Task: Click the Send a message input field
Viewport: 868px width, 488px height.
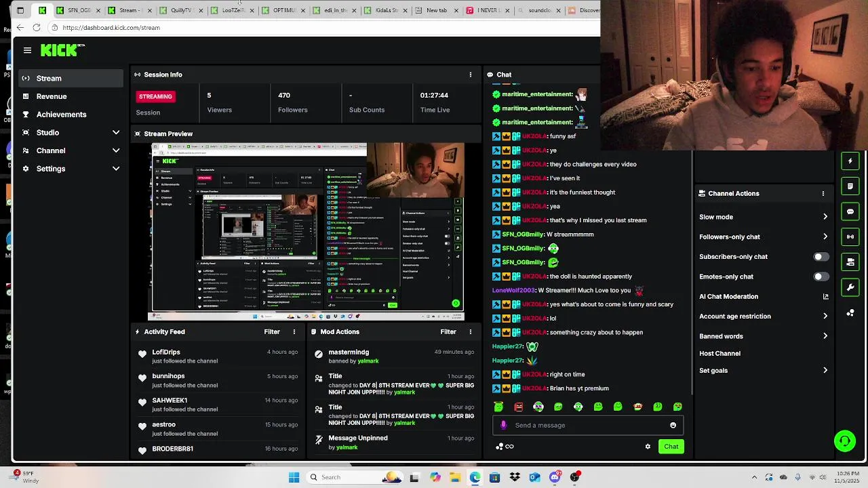Action: click(587, 426)
